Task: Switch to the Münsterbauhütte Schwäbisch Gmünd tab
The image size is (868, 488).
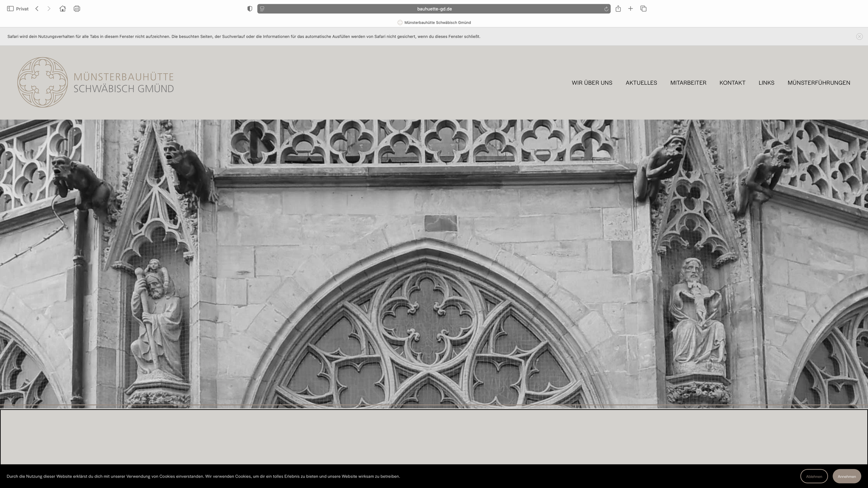Action: 434,22
